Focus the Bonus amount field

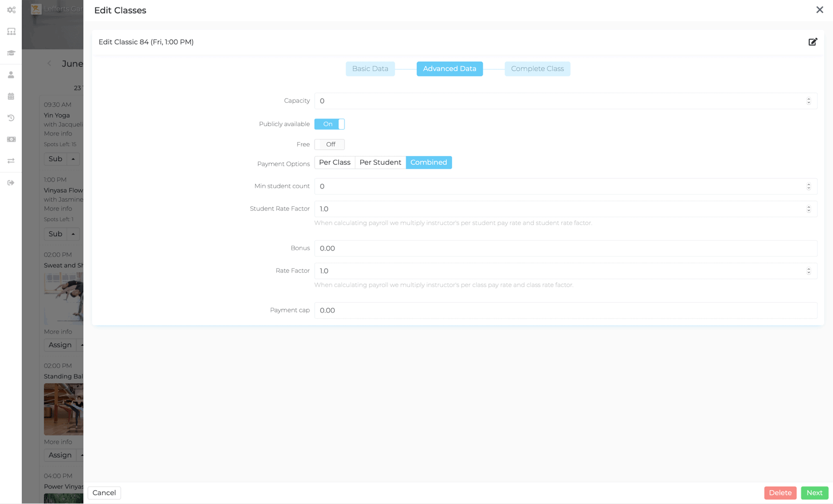pos(566,249)
